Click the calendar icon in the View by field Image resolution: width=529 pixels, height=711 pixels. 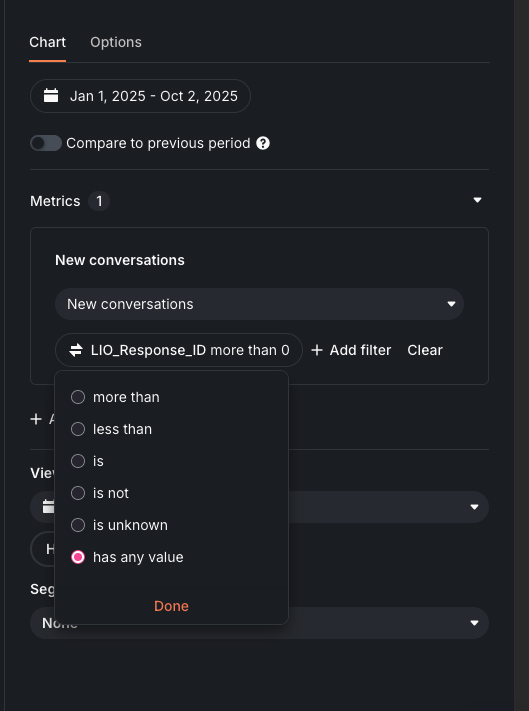(48, 506)
